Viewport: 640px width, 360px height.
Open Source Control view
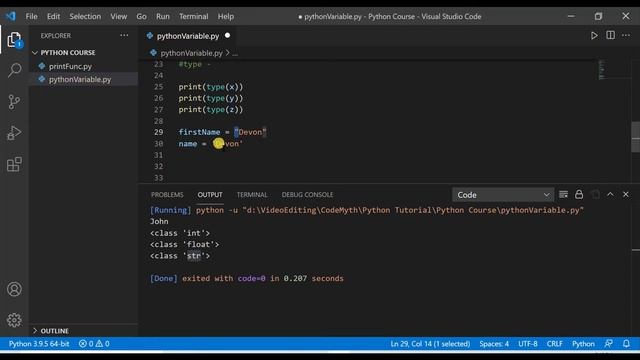pos(14,102)
